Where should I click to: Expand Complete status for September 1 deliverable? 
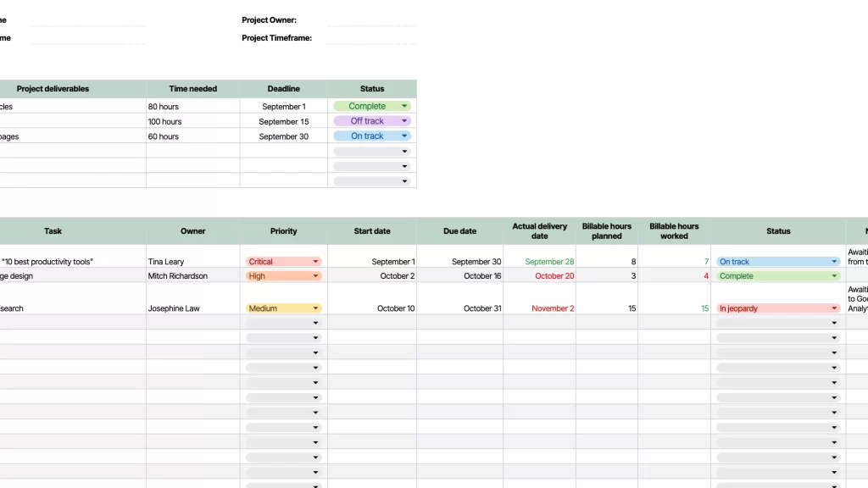point(404,107)
